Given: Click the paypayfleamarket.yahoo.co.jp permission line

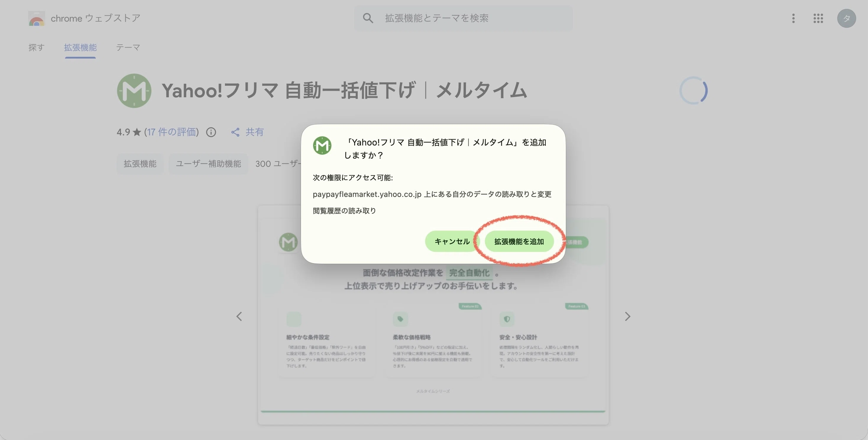Looking at the screenshot, I should point(432,194).
